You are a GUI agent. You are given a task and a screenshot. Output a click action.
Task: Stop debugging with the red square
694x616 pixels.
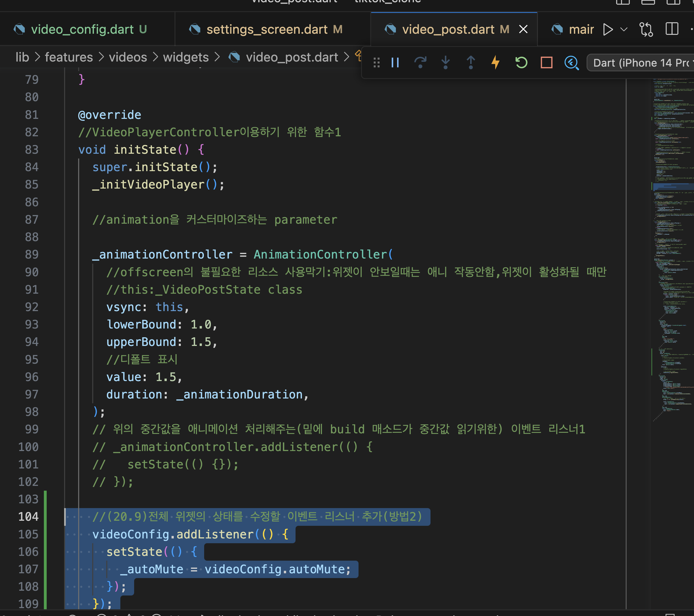tap(546, 63)
